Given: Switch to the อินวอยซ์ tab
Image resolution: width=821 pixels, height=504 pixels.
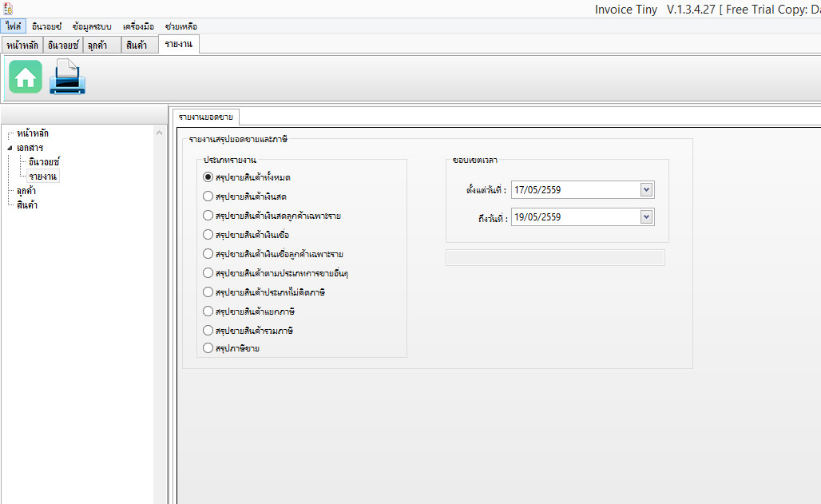Looking at the screenshot, I should point(63,45).
